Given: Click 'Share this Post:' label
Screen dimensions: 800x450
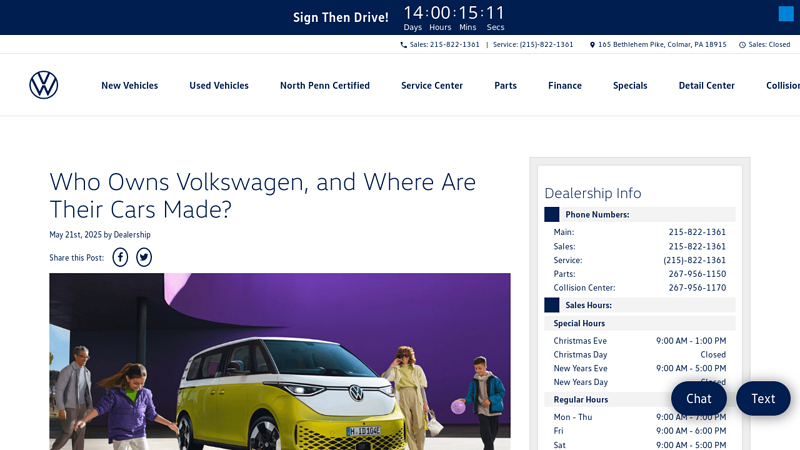Looking at the screenshot, I should click(77, 258).
